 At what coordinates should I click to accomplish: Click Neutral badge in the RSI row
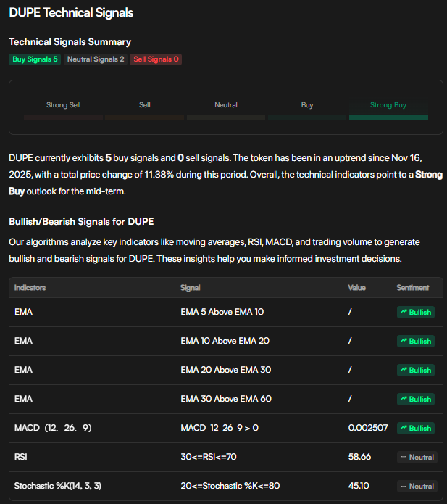point(417,457)
